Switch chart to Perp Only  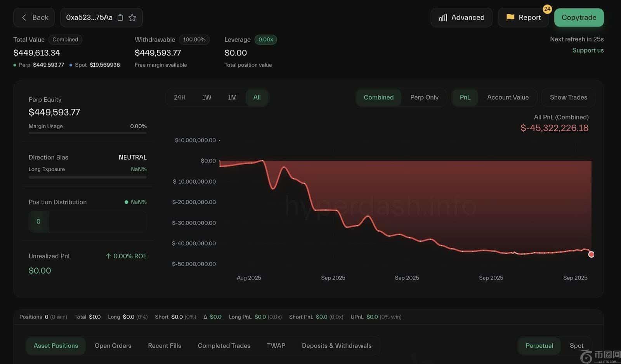(x=424, y=97)
